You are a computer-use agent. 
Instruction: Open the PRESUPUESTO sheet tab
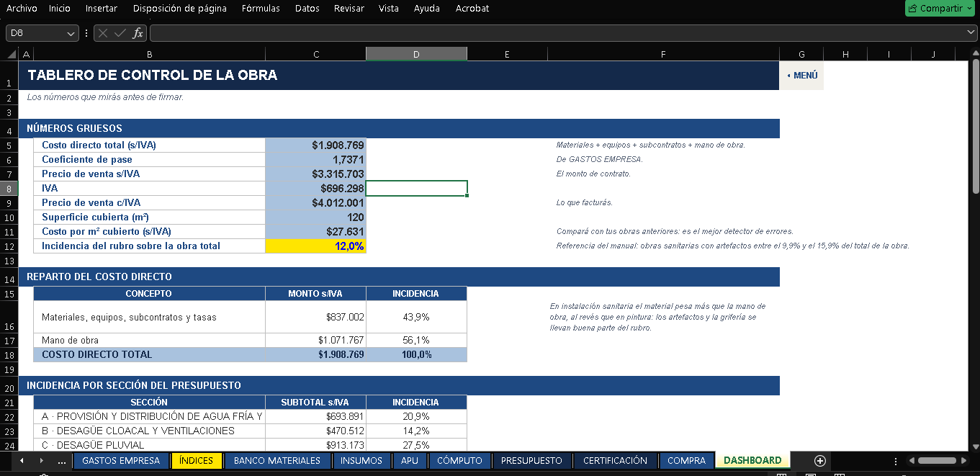point(531,461)
